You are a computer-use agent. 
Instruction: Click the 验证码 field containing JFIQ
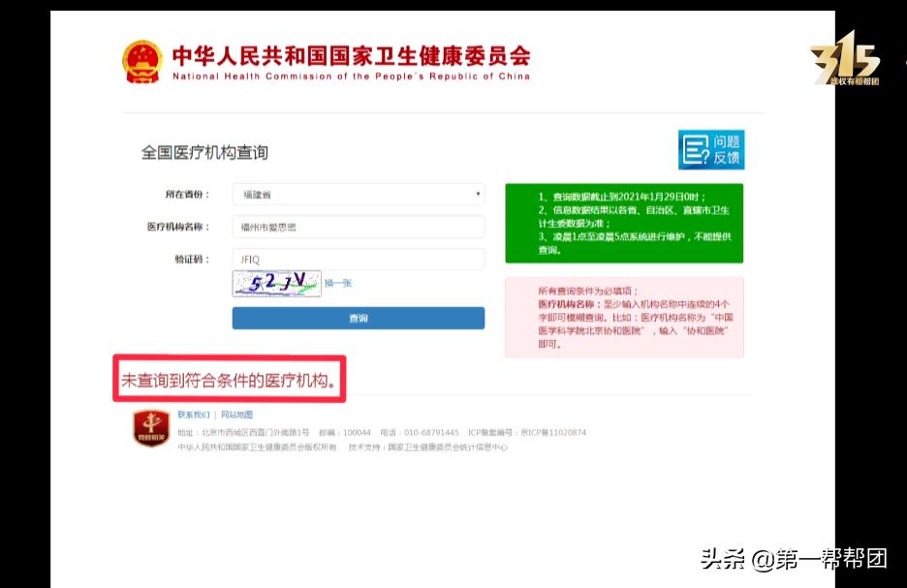point(359,259)
